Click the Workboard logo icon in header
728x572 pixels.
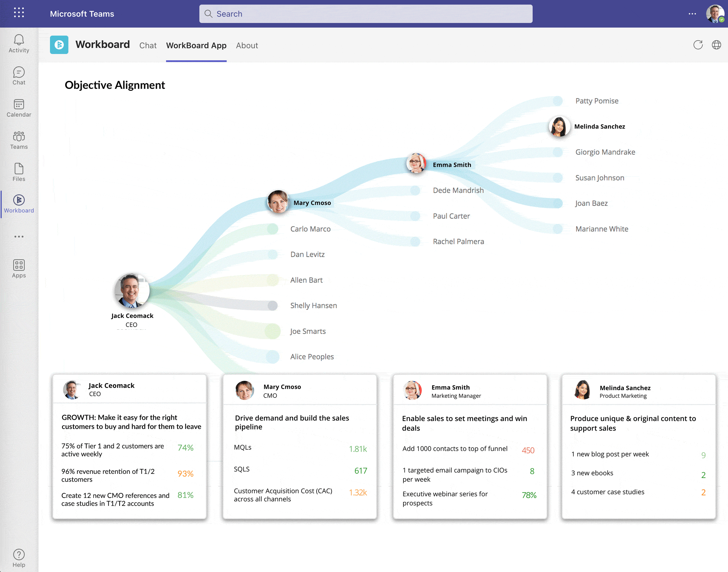59,45
